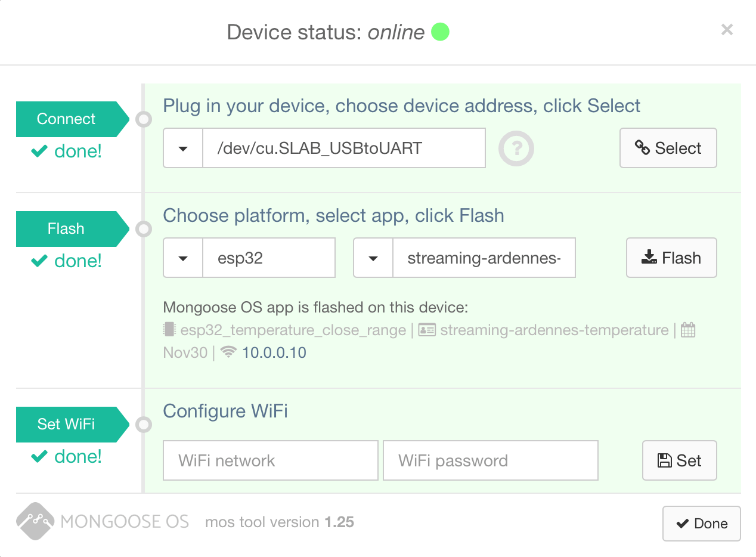Go to the Flash step tab
Viewport: 756px width, 557px height.
click(x=66, y=228)
